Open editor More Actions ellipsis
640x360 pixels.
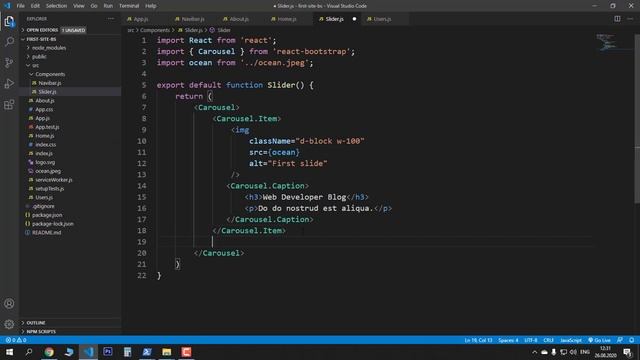pos(630,19)
